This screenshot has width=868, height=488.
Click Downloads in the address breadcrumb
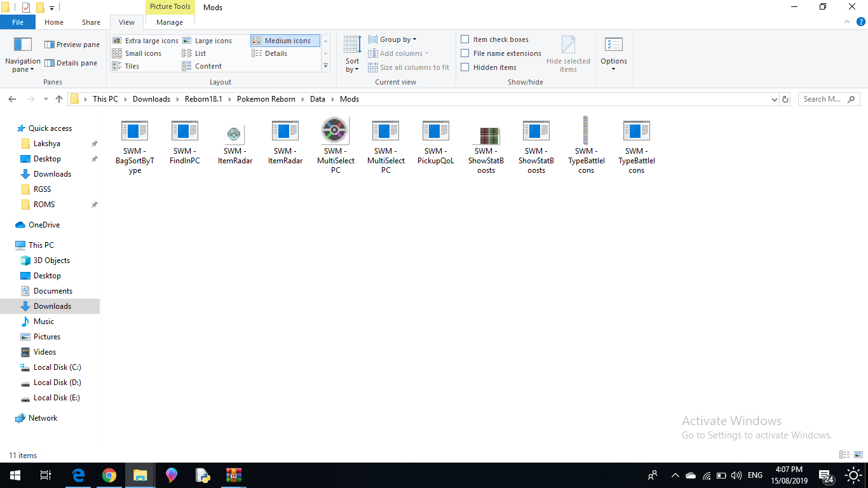click(151, 99)
